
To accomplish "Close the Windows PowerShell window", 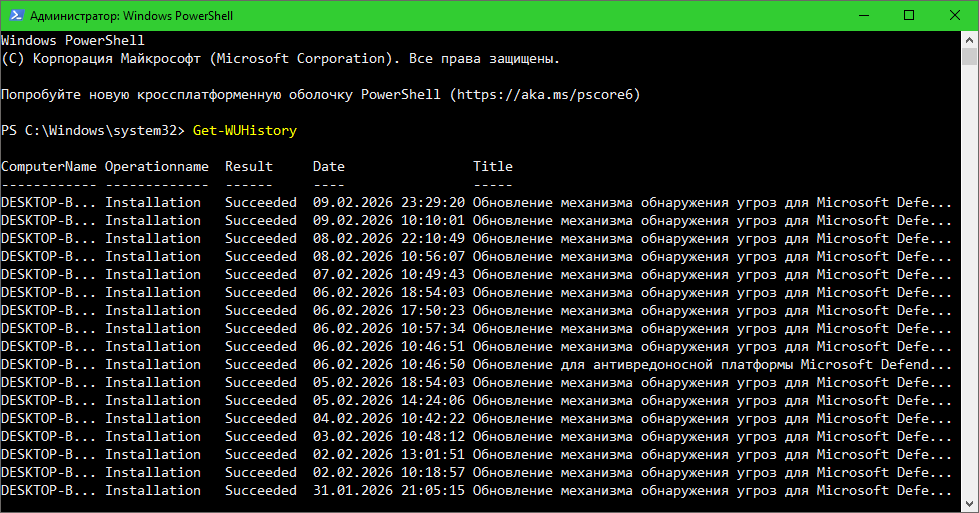I will [954, 16].
